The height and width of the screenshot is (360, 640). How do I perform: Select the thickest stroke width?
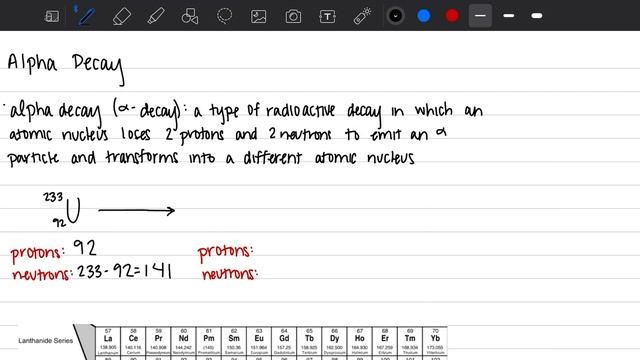(537, 16)
